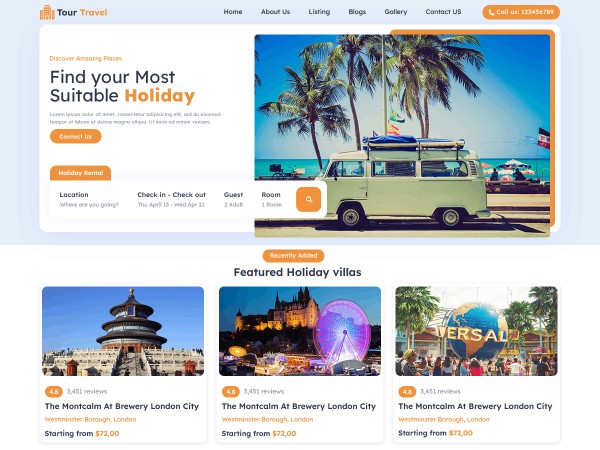
Task: Open the Home menu item
Action: [233, 12]
